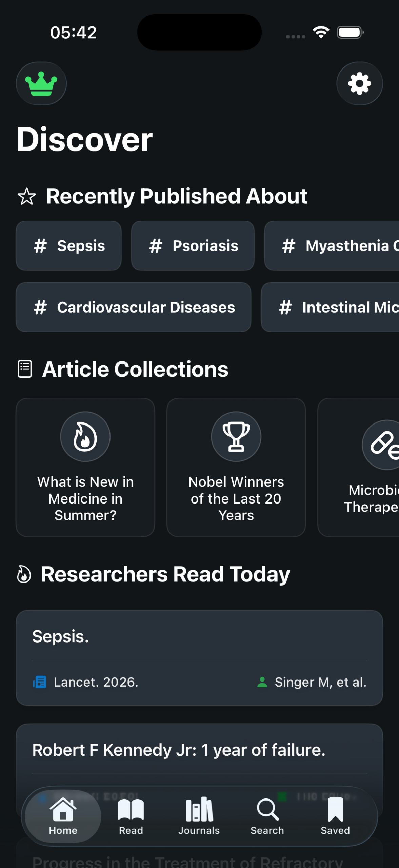Switch to the Read tab
Image resolution: width=399 pixels, height=868 pixels.
[131, 816]
